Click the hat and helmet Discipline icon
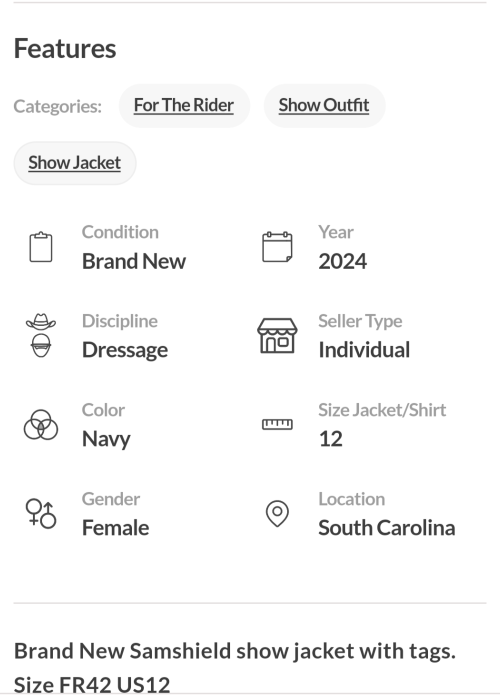The height and width of the screenshot is (700, 500). tap(41, 335)
